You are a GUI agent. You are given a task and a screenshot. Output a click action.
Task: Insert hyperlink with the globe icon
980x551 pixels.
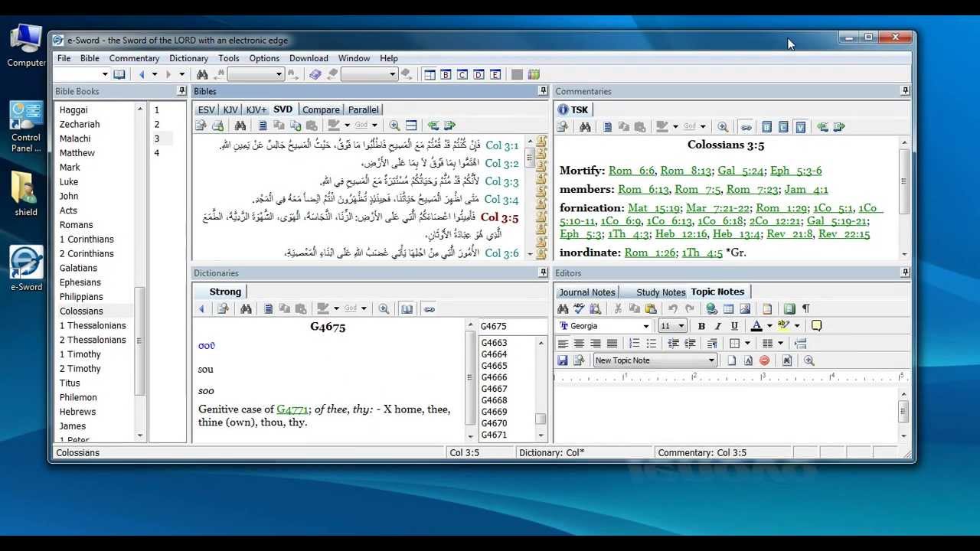click(711, 308)
